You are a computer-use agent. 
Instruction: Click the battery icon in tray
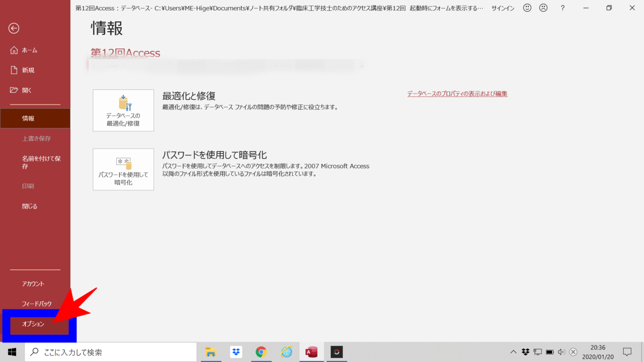pos(550,352)
